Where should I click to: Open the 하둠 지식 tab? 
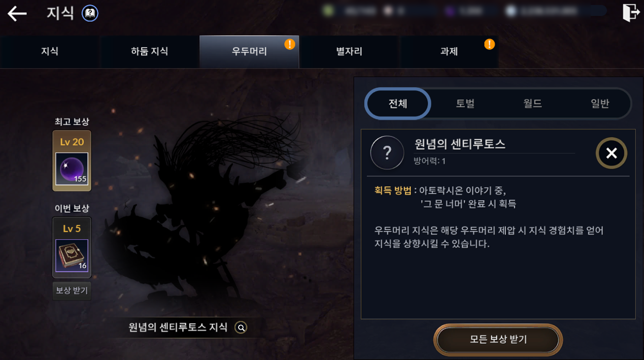[x=149, y=52]
